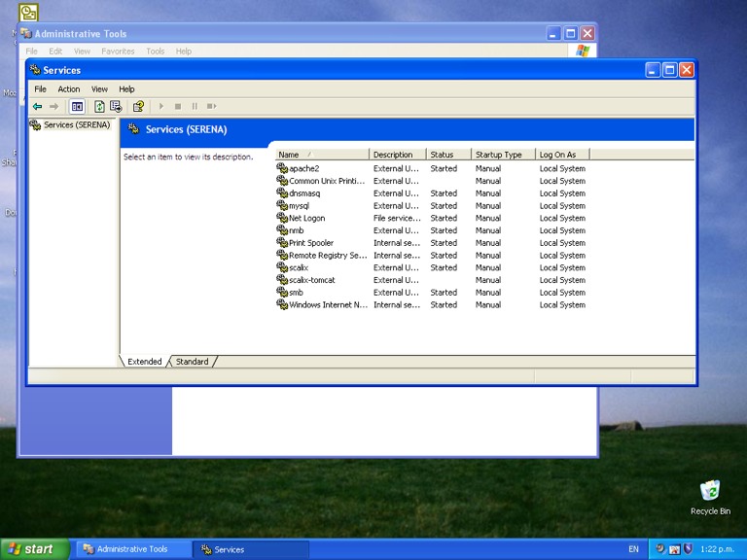The height and width of the screenshot is (560, 747).
Task: Click the smb service name
Action: pyautogui.click(x=296, y=293)
